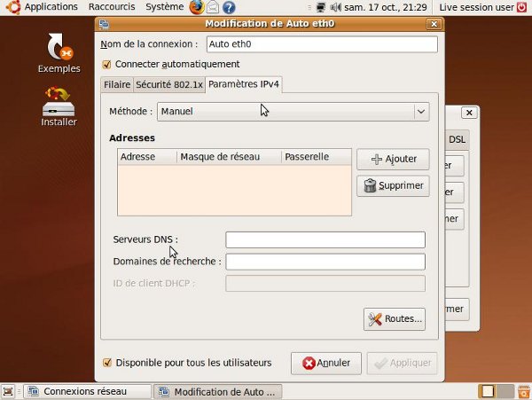Click the Serveurs DNS text field

click(x=325, y=239)
